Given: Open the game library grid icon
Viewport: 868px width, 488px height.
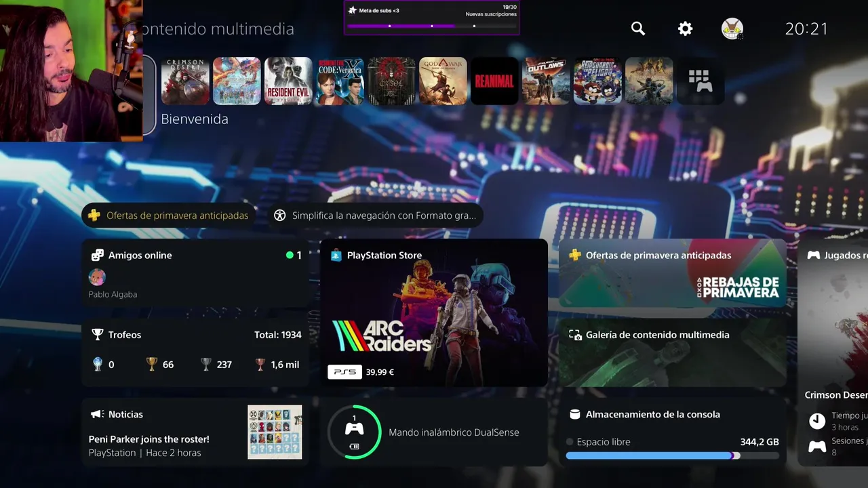Looking at the screenshot, I should [701, 81].
